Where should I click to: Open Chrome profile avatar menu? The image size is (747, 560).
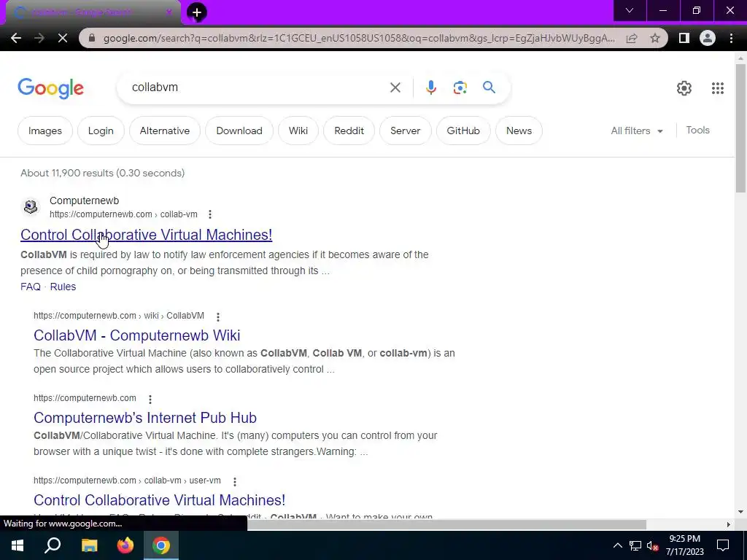click(x=708, y=38)
